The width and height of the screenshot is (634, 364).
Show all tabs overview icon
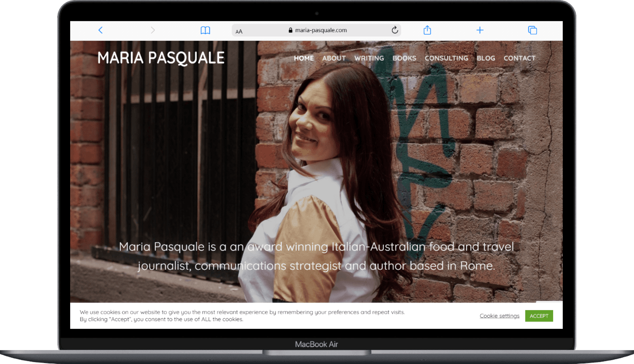click(x=533, y=30)
